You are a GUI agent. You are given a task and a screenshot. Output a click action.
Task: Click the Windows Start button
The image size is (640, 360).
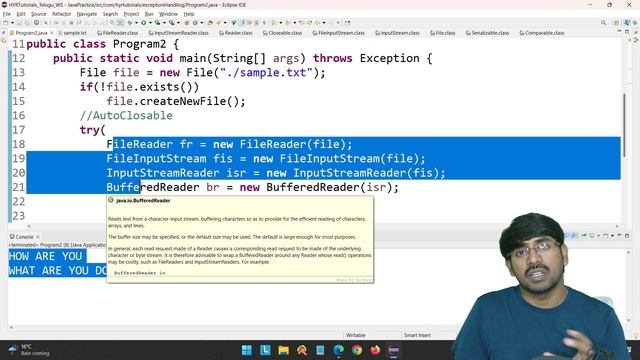247,350
